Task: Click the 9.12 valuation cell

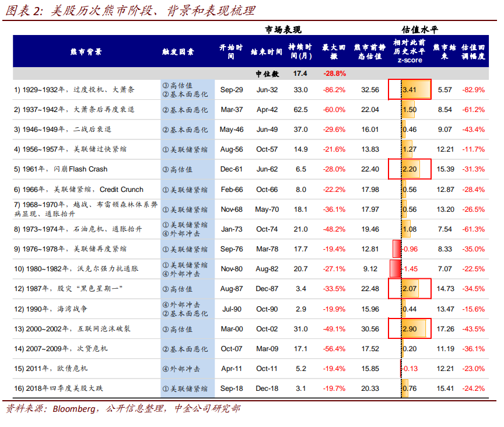Action: point(370,269)
